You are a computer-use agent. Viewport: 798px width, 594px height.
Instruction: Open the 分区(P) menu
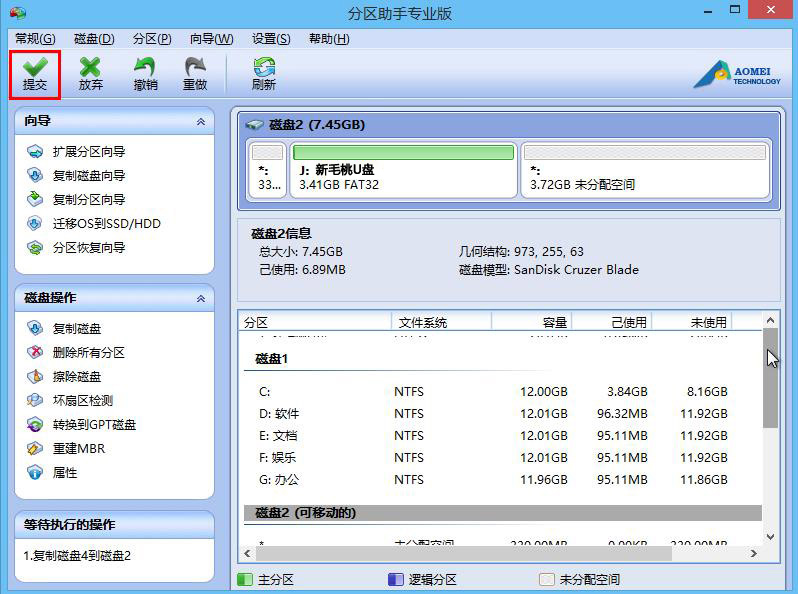coord(152,39)
